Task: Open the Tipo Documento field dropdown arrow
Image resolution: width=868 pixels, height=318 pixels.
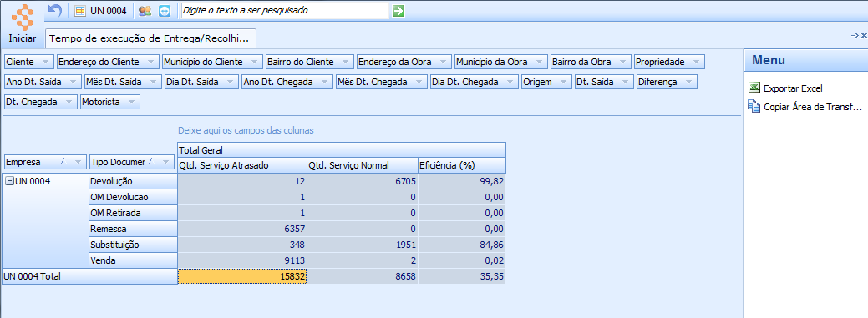Action: (x=166, y=162)
